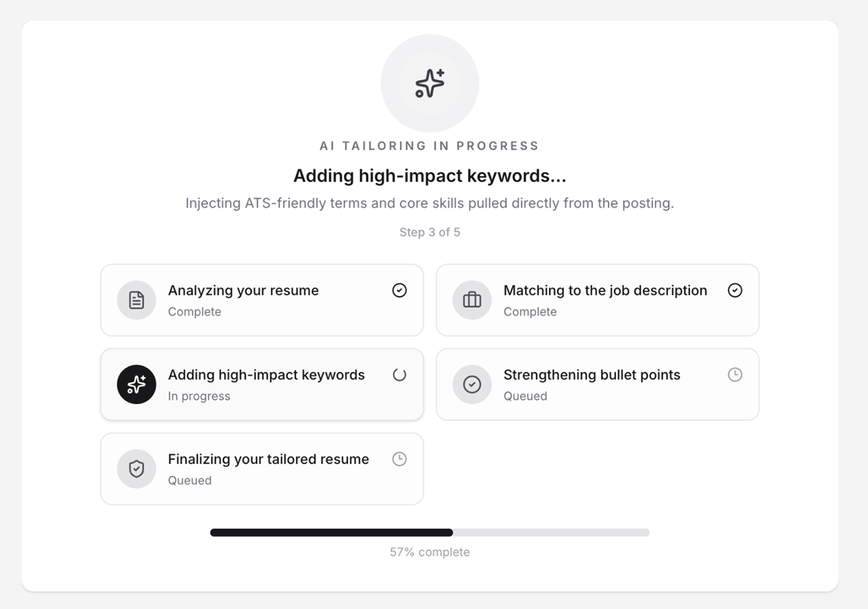Click the briefcase icon for job description matching
The image size is (868, 609).
tap(471, 300)
